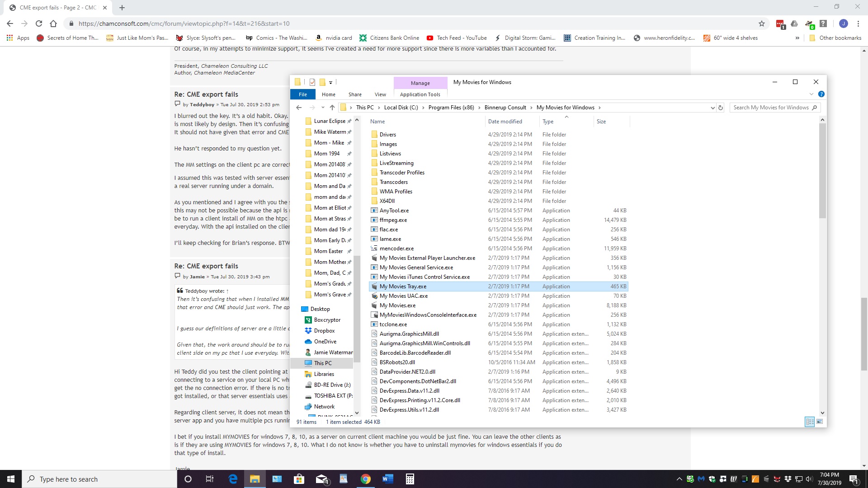Show more Chrome bookmarks chevron

(x=797, y=38)
